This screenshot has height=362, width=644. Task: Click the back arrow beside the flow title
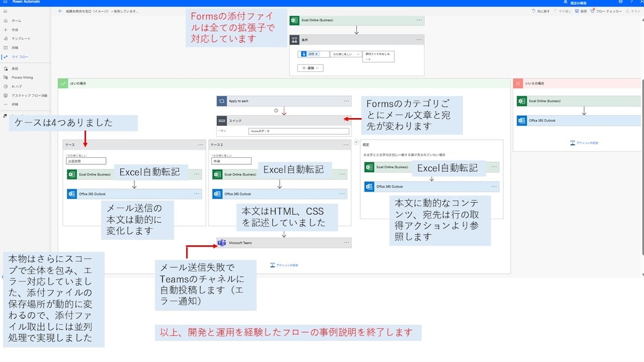[60, 11]
